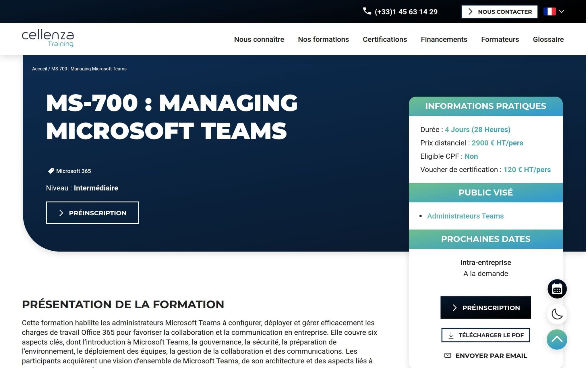Click the 'A la demande' text

point(486,273)
